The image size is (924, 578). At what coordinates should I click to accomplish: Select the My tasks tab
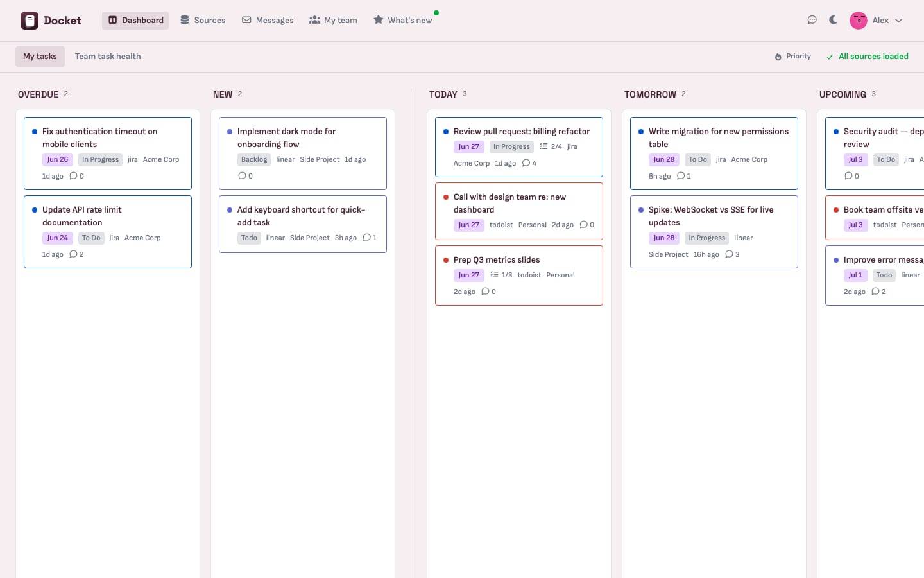point(40,57)
